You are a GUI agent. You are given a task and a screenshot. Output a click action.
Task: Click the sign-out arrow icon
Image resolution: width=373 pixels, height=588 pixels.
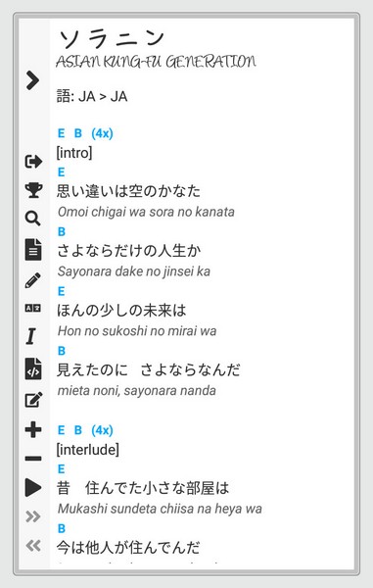pyautogui.click(x=33, y=162)
